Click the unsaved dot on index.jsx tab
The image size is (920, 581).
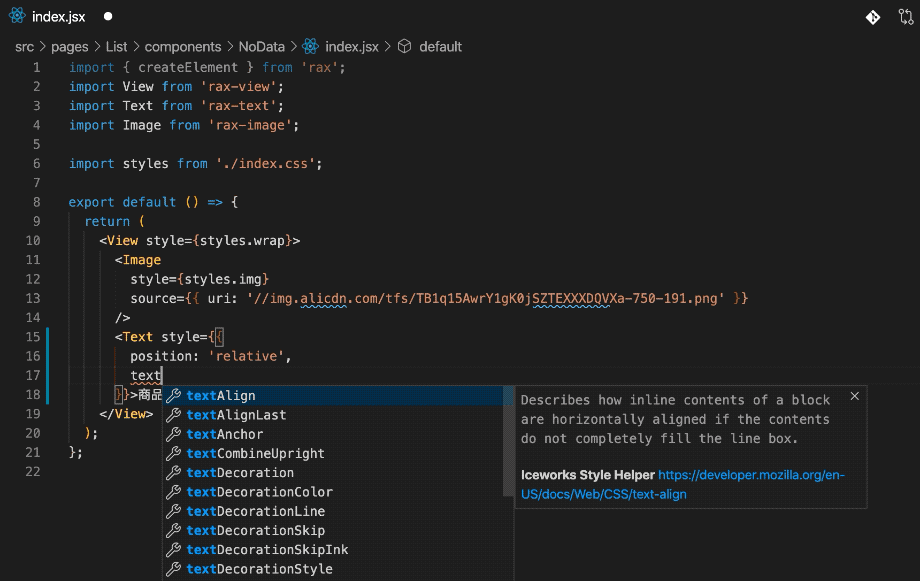click(108, 16)
